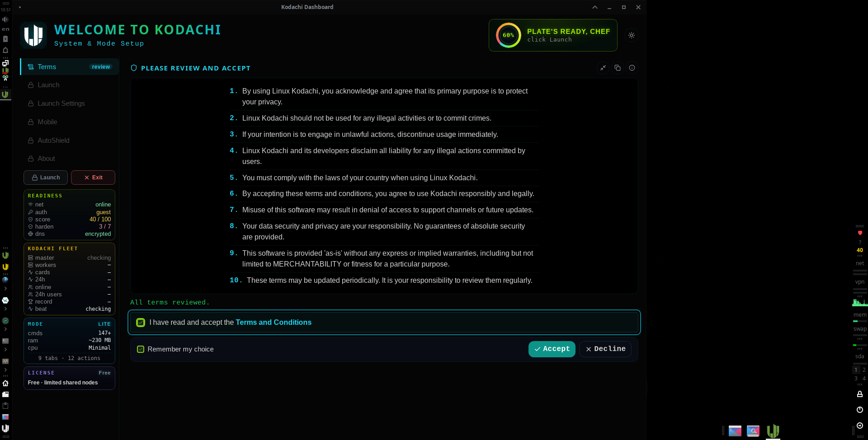
Task: Click the 'All terms reviewed.' status text
Action: click(170, 303)
